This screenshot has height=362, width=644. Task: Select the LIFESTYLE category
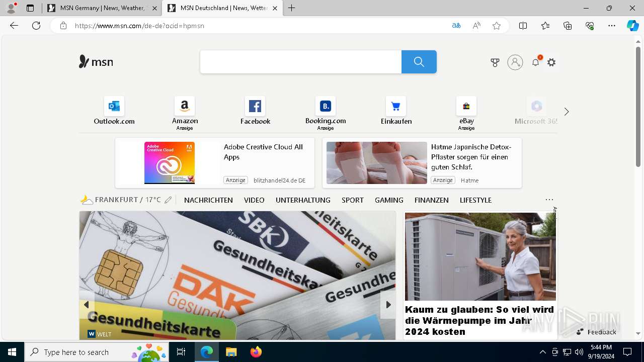point(475,200)
